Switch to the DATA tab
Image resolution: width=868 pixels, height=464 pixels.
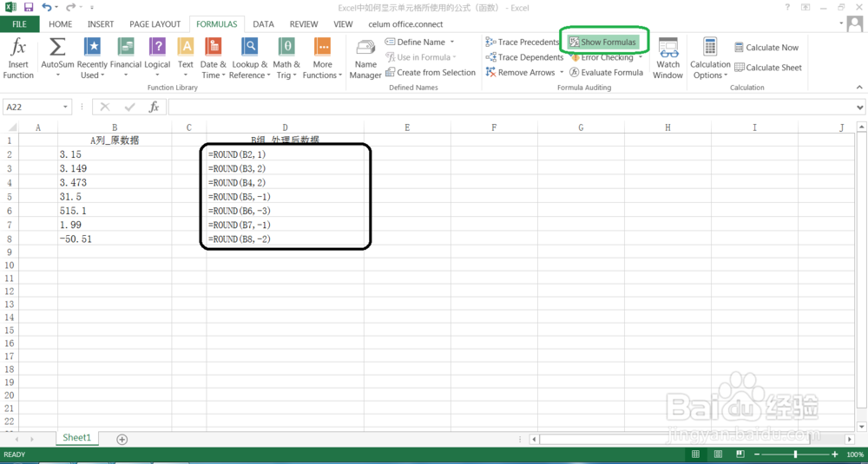pyautogui.click(x=264, y=24)
